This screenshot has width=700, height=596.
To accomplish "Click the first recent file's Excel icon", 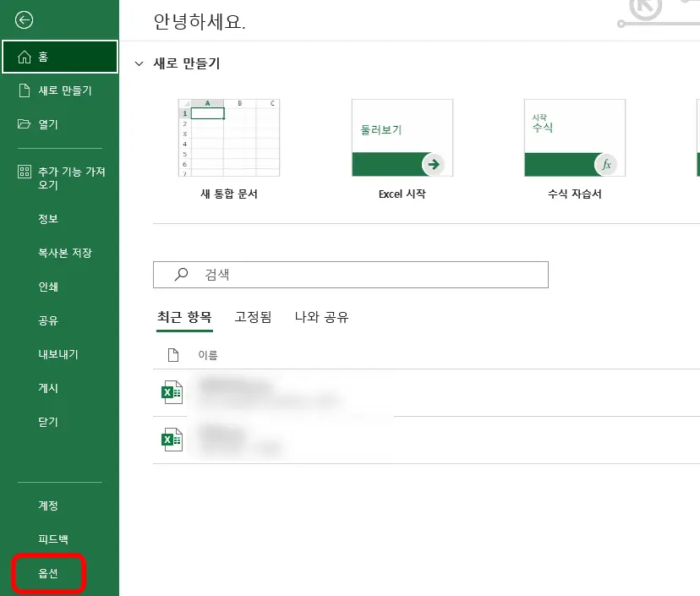I will tap(172, 391).
